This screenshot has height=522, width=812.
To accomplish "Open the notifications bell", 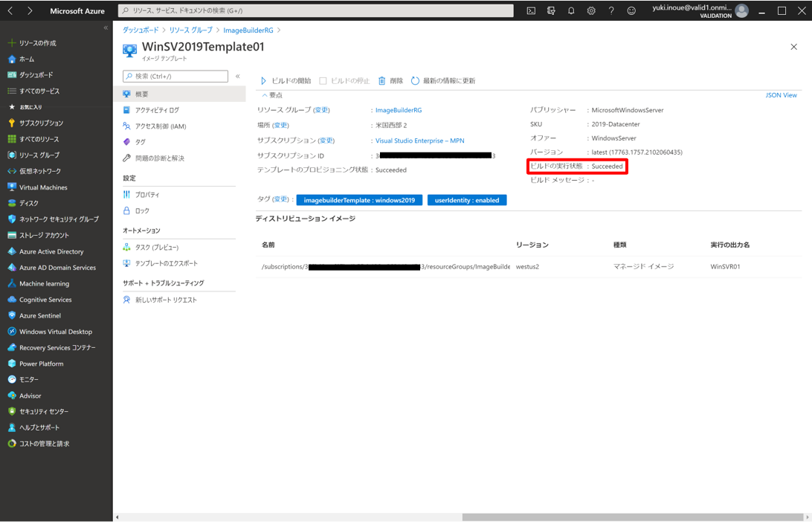I will tap(570, 10).
